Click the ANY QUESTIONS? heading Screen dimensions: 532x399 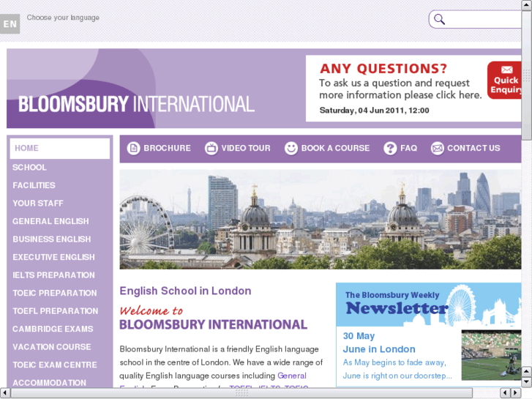(383, 69)
